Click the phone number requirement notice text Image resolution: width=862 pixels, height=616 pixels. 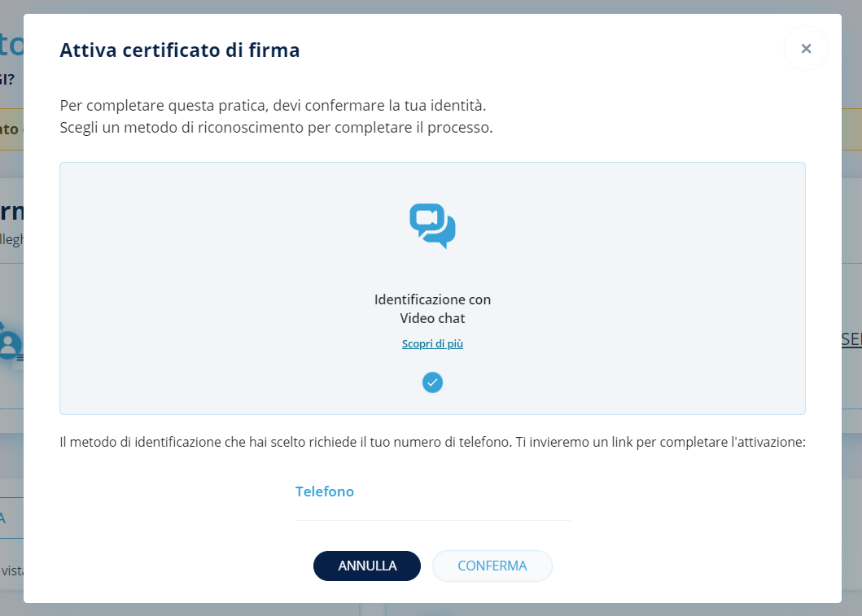pyautogui.click(x=432, y=443)
